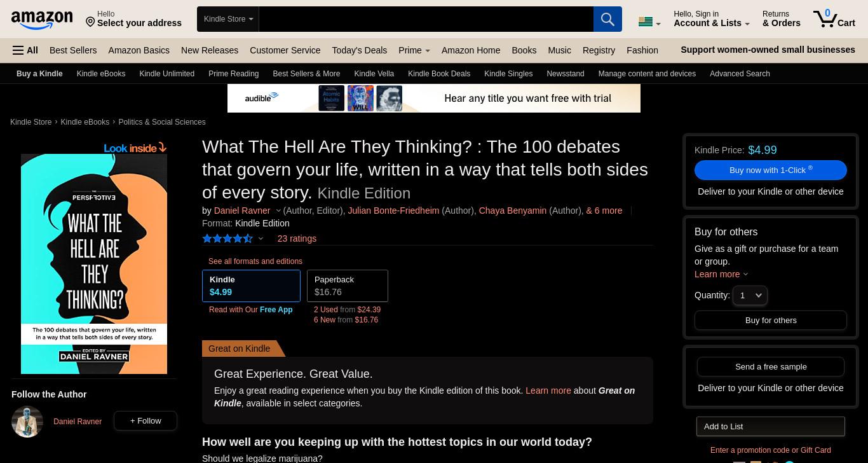
Task: Open the Quantity dropdown
Action: (750, 295)
